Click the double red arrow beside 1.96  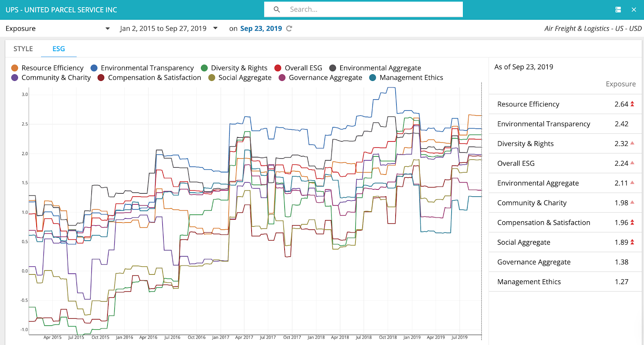[632, 222]
